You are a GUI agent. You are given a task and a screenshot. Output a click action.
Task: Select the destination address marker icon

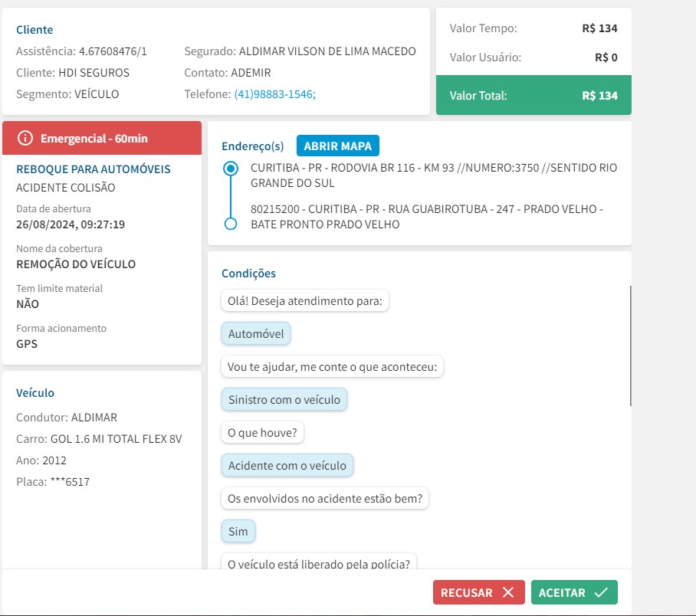[231, 224]
